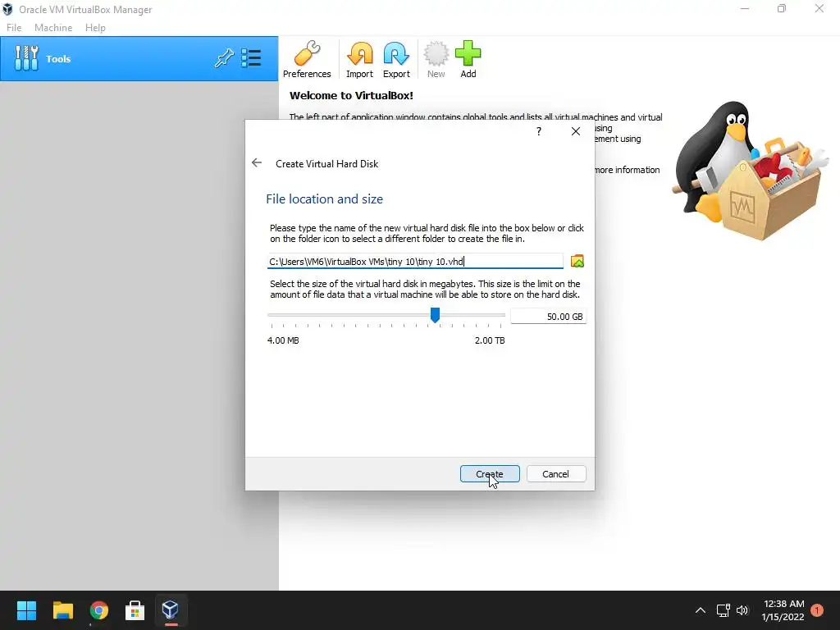Click the VirtualBox logo in title bar
The height and width of the screenshot is (630, 840).
coord(7,10)
